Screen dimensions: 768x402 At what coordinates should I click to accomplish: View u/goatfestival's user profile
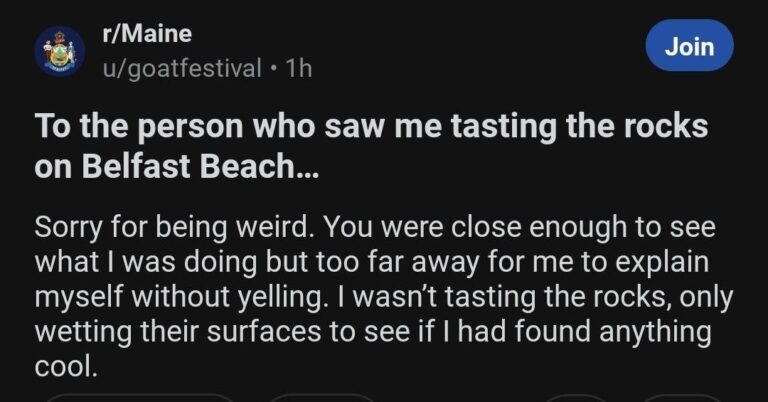[182, 68]
